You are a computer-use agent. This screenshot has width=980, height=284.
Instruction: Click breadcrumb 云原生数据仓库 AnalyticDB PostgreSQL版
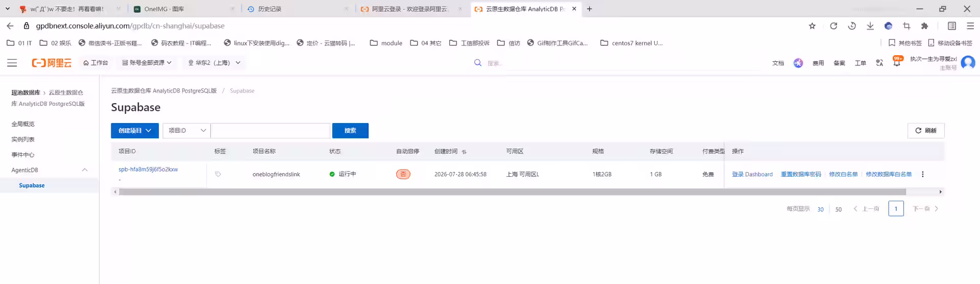(164, 91)
